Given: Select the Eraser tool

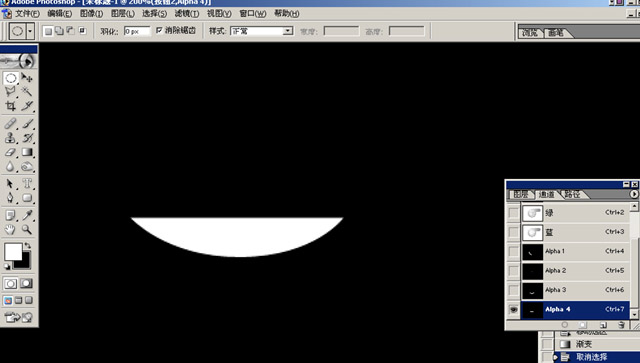Looking at the screenshot, I should [11, 152].
